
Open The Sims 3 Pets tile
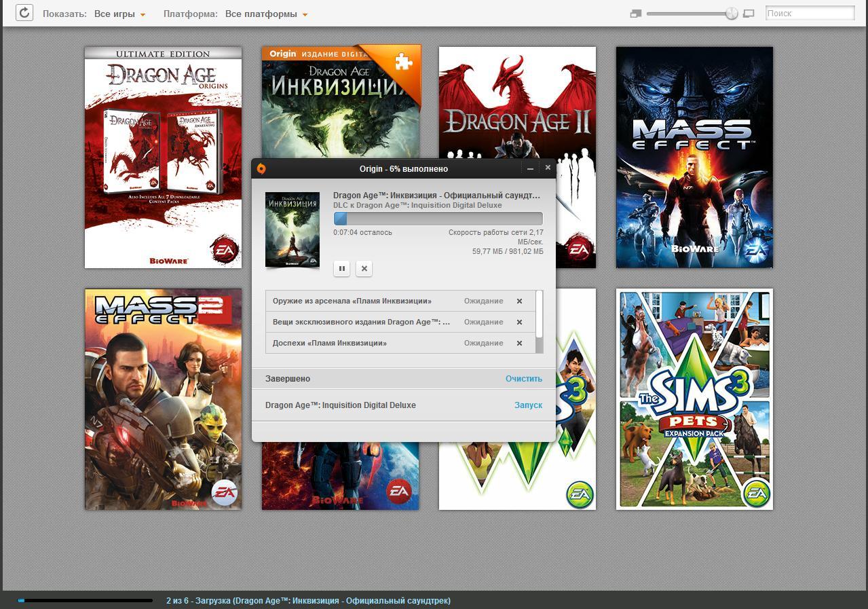pos(694,399)
